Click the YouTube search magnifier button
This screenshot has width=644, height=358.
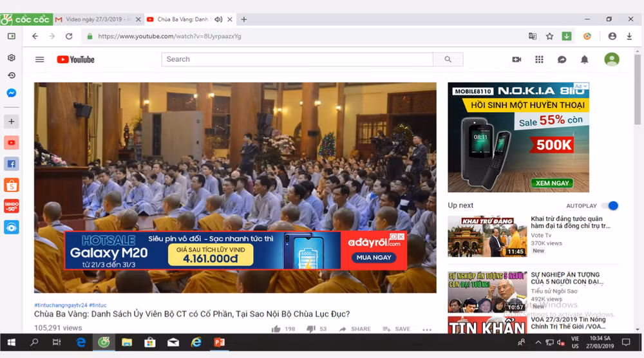[448, 59]
